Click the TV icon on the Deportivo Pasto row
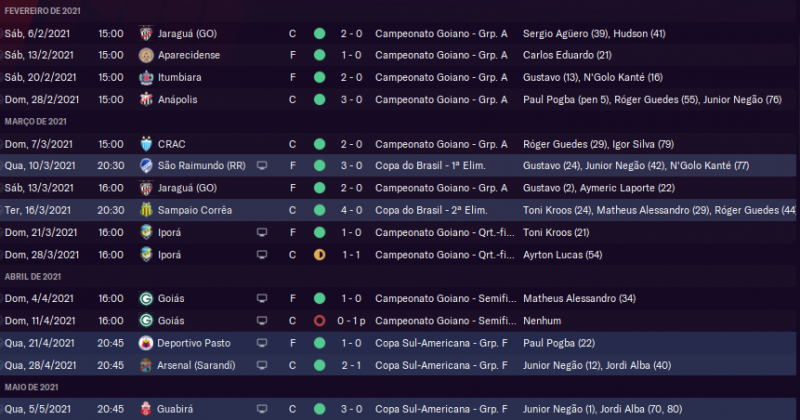The height and width of the screenshot is (420, 800). click(262, 342)
